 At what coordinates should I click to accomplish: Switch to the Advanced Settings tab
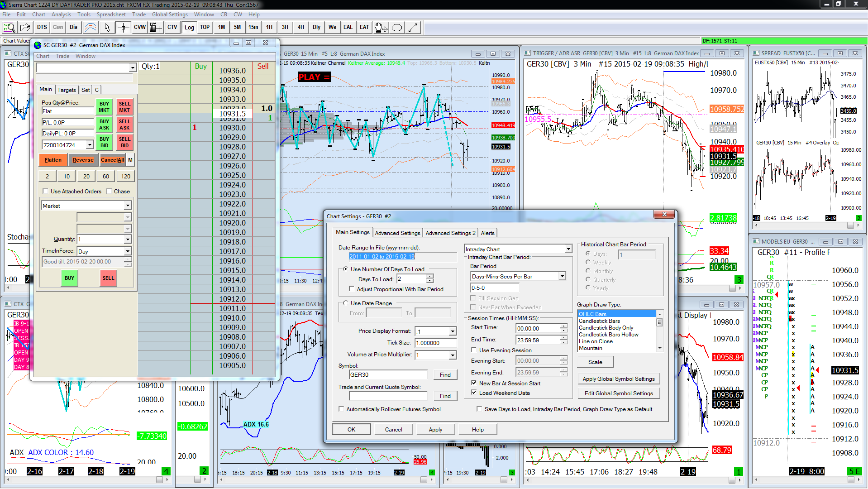point(397,233)
